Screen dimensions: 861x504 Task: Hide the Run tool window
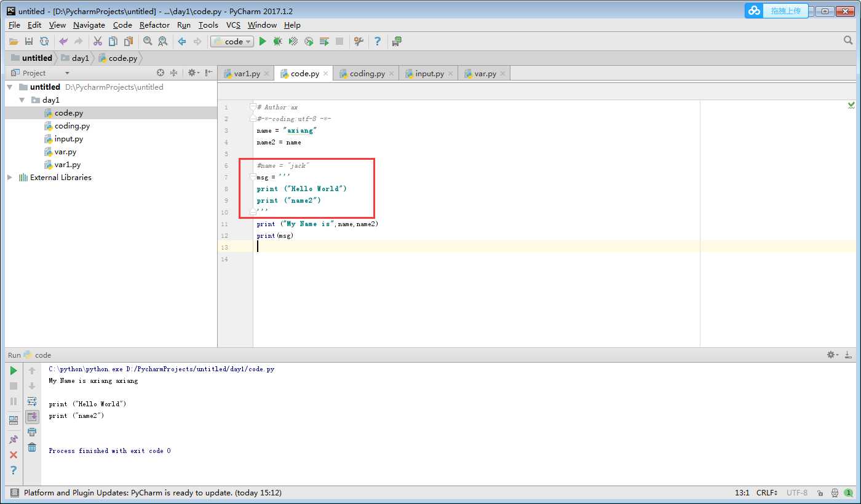point(849,355)
